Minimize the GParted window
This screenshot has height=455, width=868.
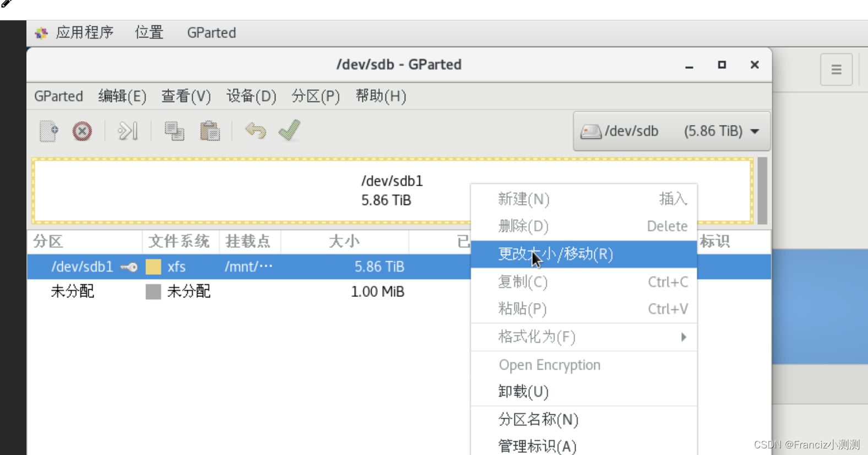click(x=689, y=66)
